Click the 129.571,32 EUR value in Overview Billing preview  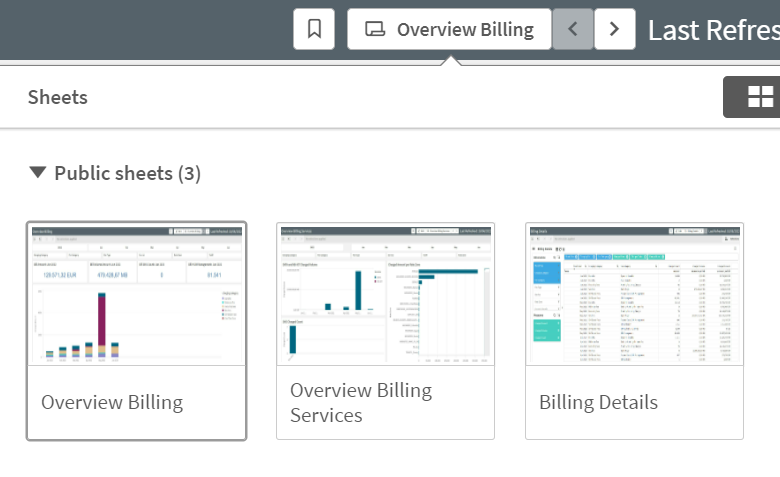[x=60, y=273]
